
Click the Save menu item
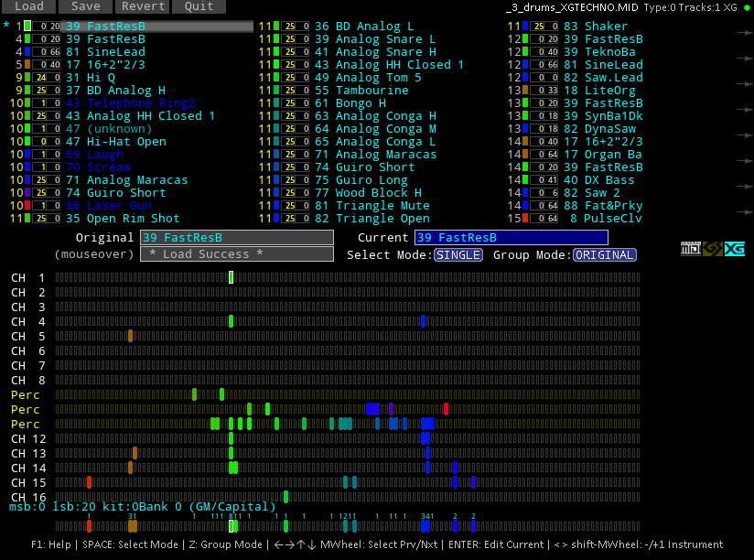pyautogui.click(x=85, y=6)
